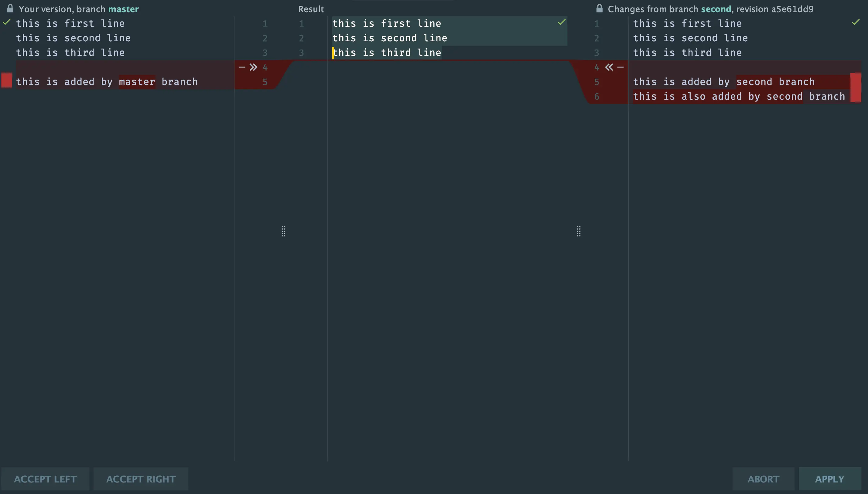Click the 'master' branch name in the header
868x494 pixels.
coord(123,9)
